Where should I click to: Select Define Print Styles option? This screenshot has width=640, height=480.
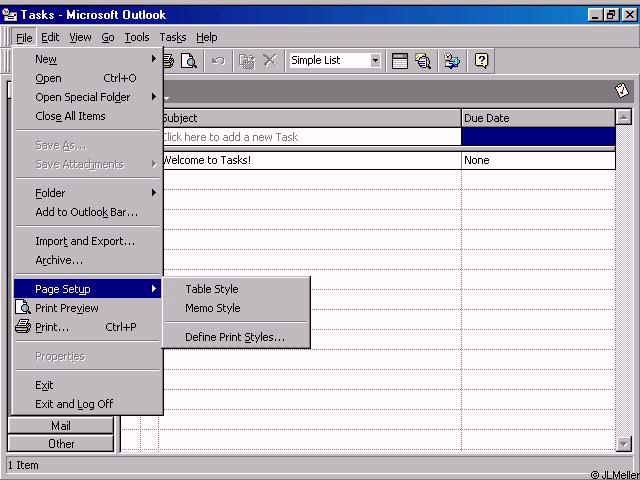pos(236,337)
